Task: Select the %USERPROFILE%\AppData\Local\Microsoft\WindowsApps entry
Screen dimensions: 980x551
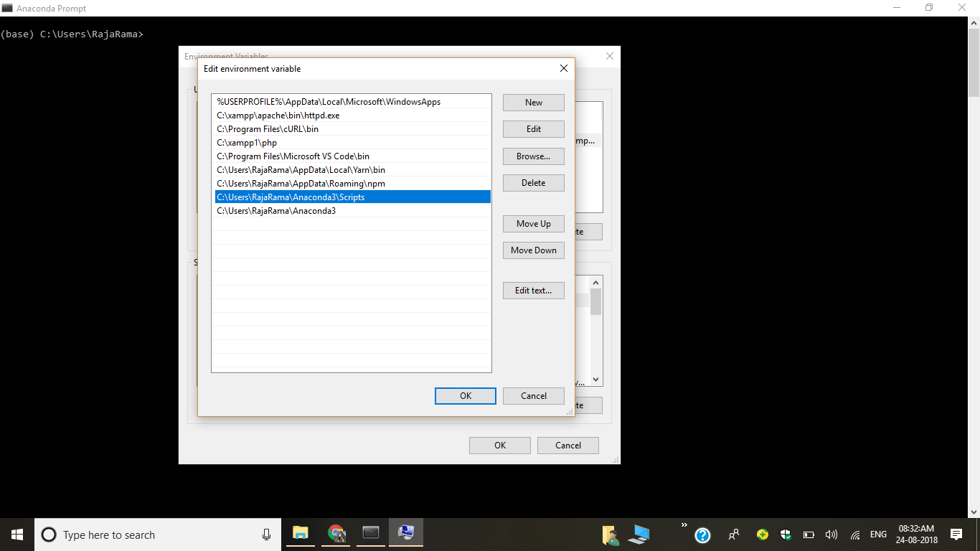Action: (x=352, y=102)
